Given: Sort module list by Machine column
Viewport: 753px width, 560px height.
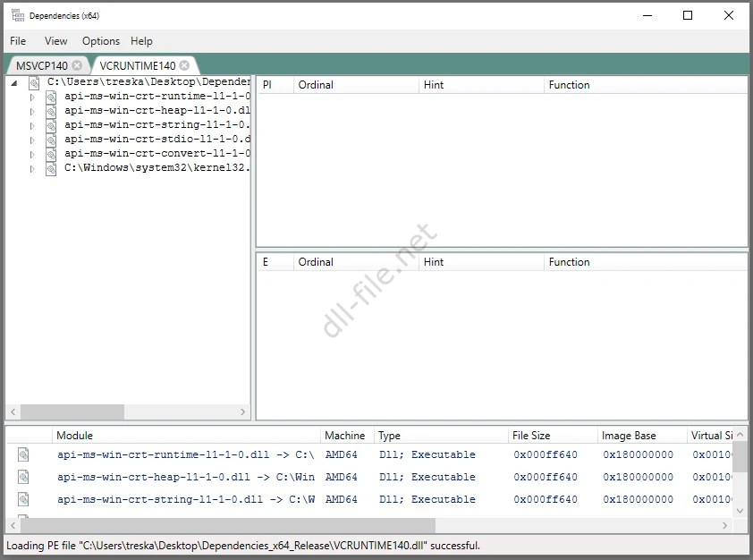Looking at the screenshot, I should point(347,436).
